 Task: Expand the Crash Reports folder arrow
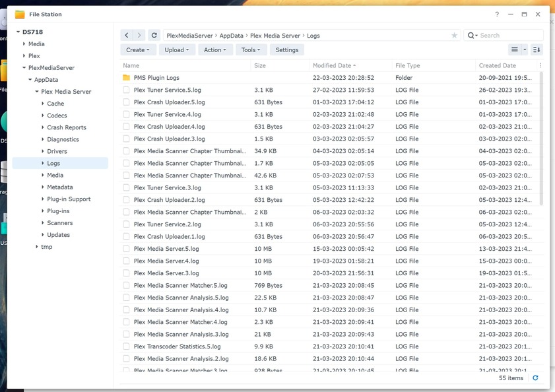[x=43, y=127]
